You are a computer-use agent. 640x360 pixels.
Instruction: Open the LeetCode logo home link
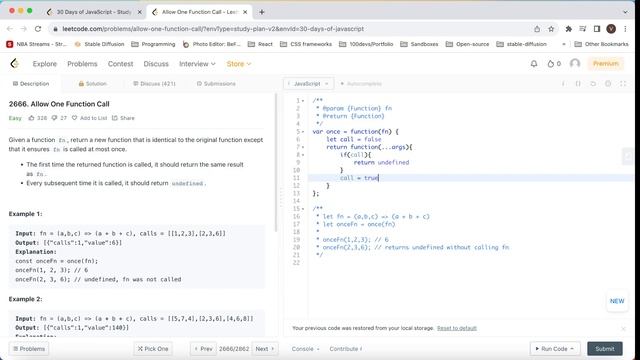(15, 63)
